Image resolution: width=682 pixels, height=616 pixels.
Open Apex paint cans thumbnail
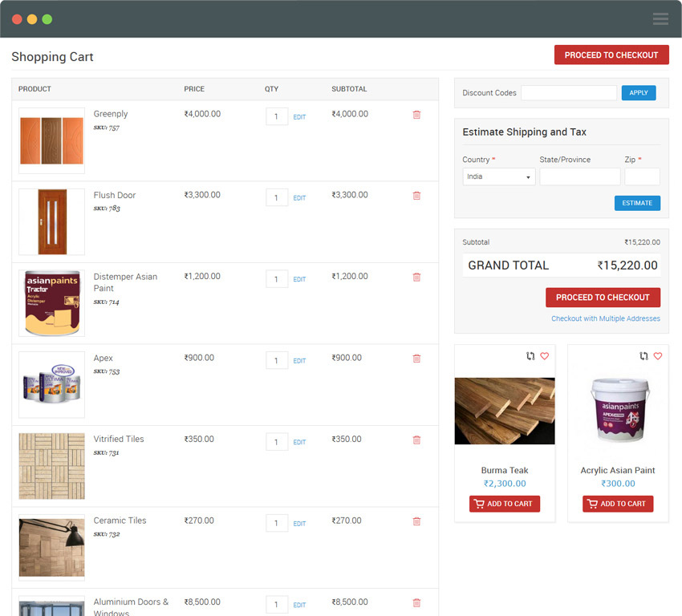52,384
